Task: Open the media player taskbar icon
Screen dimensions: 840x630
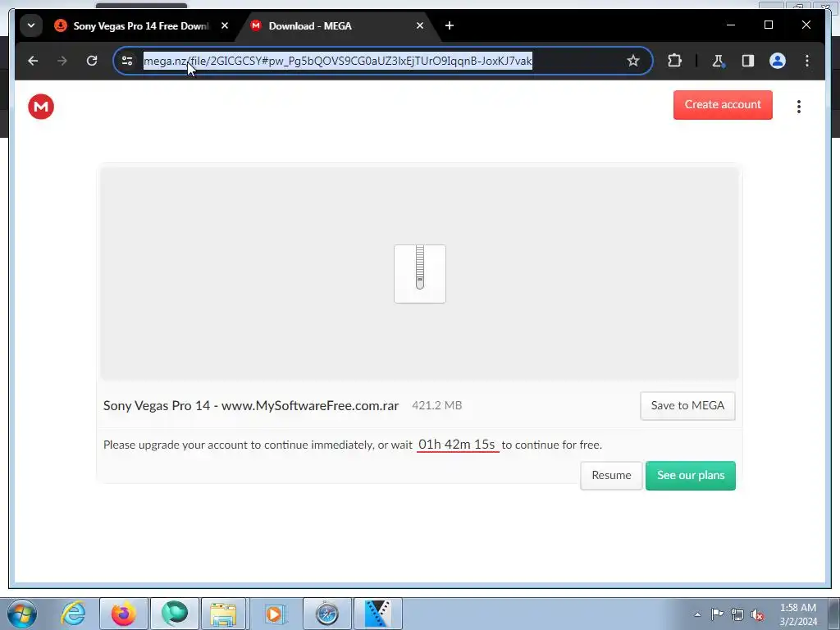Action: pyautogui.click(x=276, y=614)
